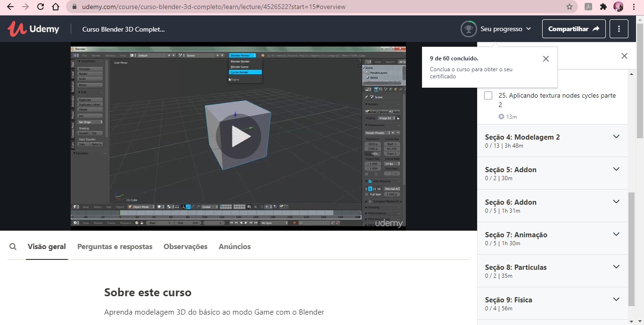Open the Chrome profile avatar
Viewport: 644px width, 325px height.
618,7
